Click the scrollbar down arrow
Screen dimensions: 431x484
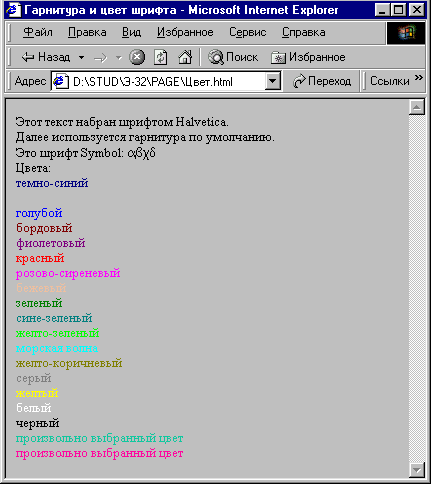coord(417,470)
